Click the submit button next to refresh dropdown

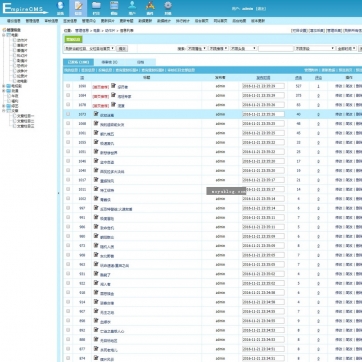pyautogui.click(x=122, y=48)
